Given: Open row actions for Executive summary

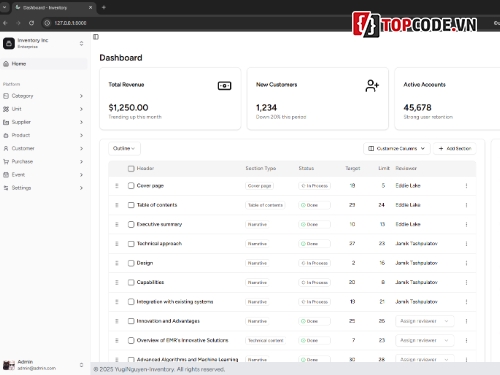Looking at the screenshot, I should [x=466, y=224].
